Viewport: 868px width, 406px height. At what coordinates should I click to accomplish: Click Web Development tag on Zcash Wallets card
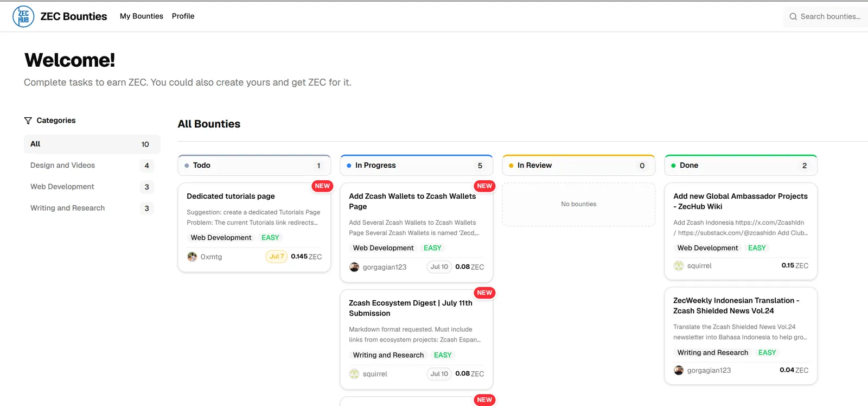[383, 248]
